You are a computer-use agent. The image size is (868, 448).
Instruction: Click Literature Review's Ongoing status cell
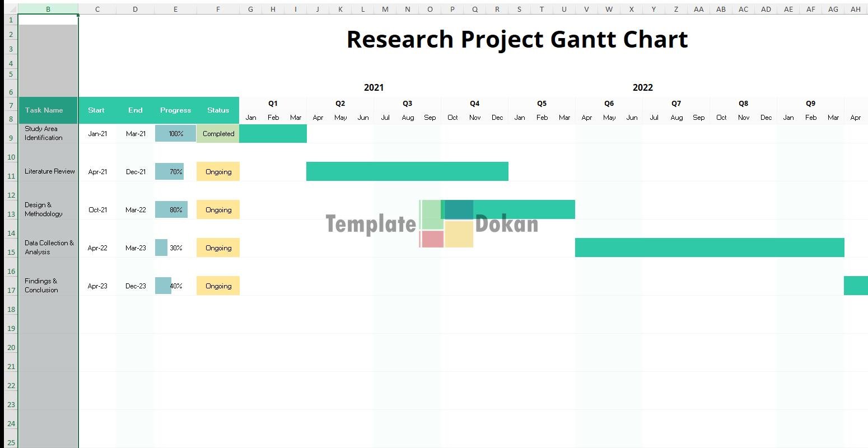click(218, 172)
